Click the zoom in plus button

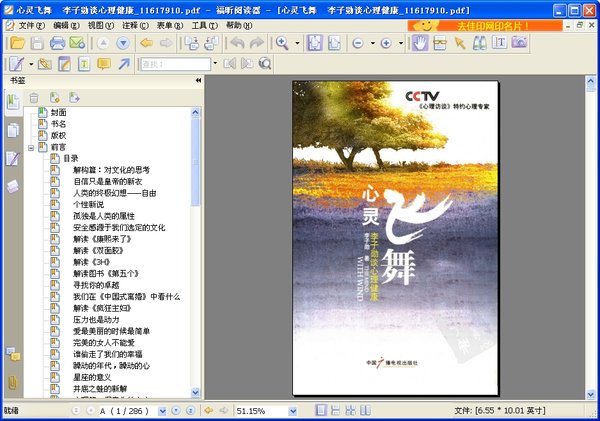[386, 43]
